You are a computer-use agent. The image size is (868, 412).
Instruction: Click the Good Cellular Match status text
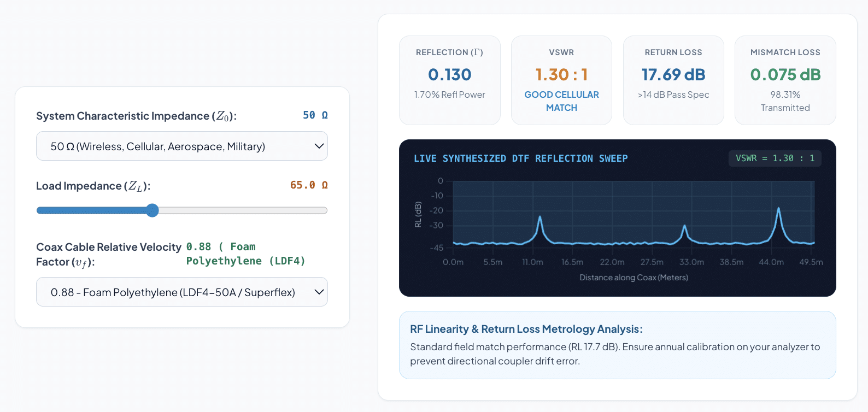[x=561, y=101]
